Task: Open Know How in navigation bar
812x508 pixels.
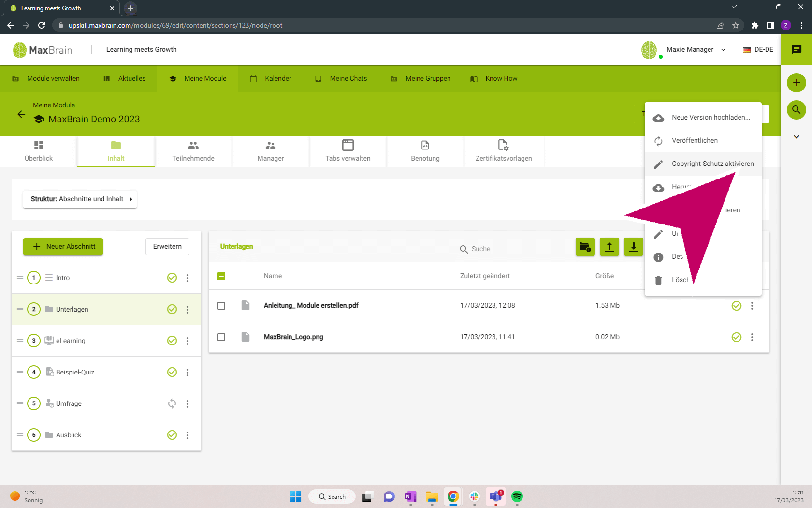Action: (x=494, y=79)
